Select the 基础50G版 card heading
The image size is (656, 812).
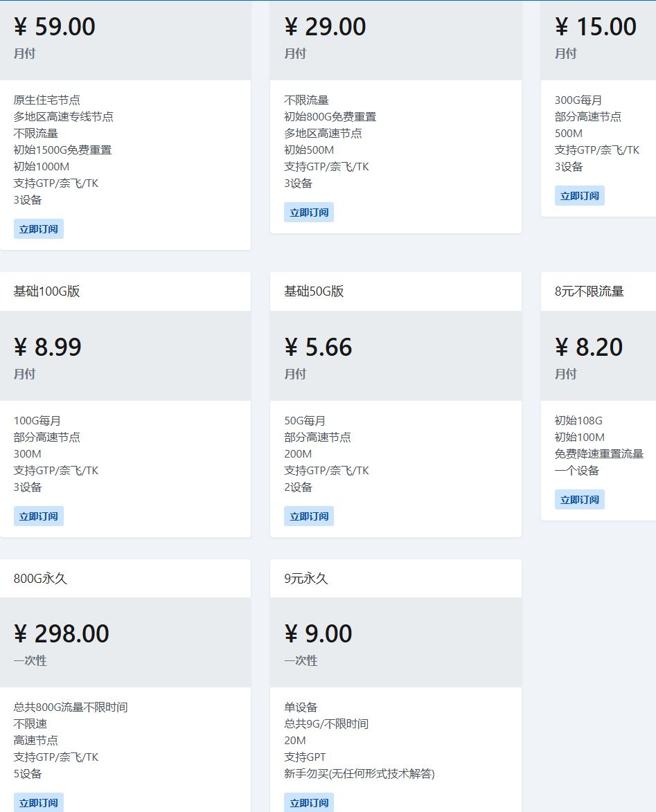pos(314,291)
